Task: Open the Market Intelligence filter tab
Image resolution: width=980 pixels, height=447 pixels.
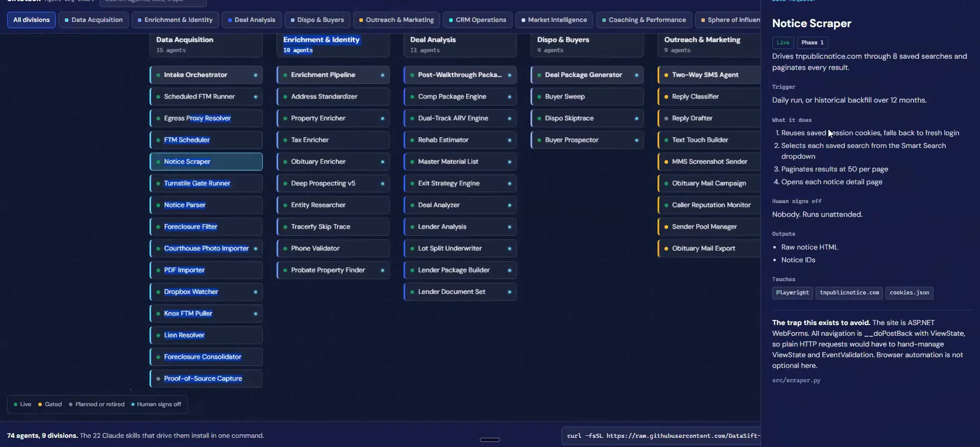Action: 554,20
